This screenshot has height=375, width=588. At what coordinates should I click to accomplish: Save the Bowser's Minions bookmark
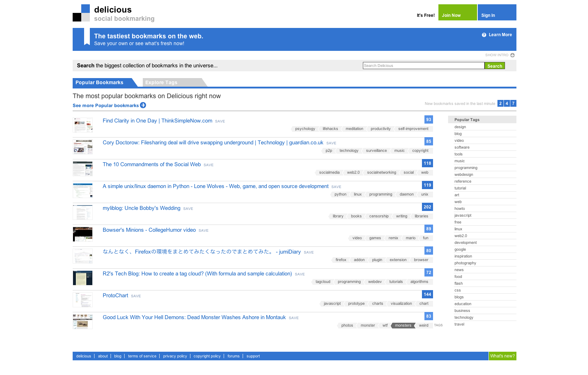click(x=204, y=231)
